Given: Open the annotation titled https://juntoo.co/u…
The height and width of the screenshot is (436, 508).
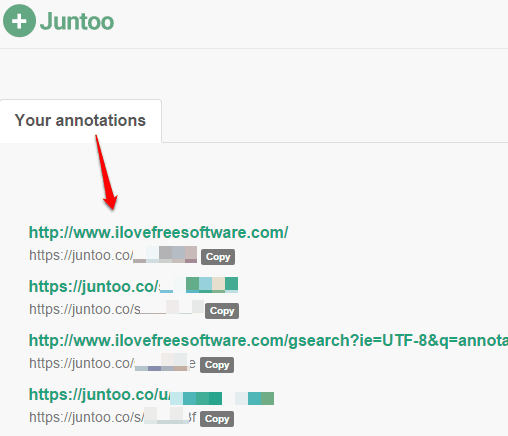Looking at the screenshot, I should (151, 395).
